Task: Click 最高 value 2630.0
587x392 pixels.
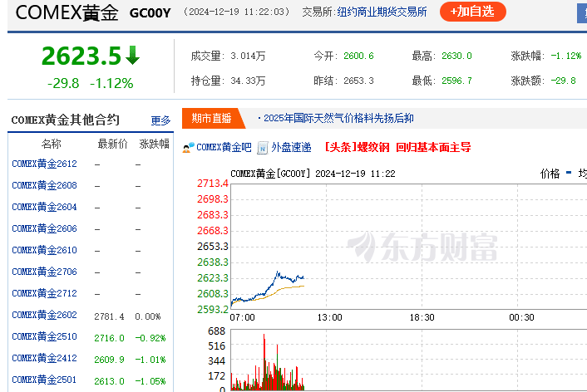Action: pyautogui.click(x=456, y=56)
